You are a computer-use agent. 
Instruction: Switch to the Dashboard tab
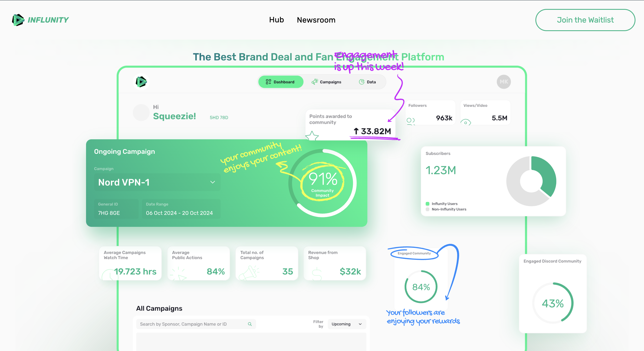coord(281,82)
